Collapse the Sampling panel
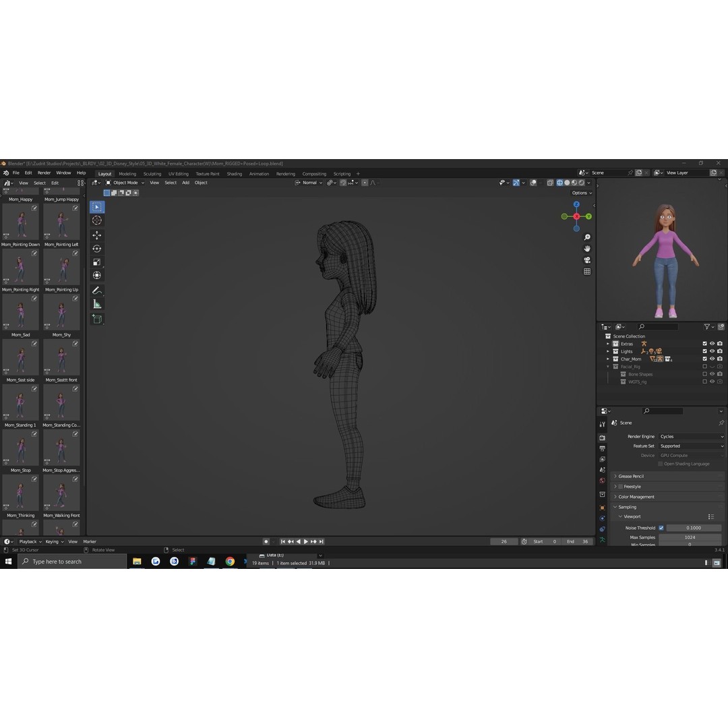The height and width of the screenshot is (728, 728). [x=627, y=507]
